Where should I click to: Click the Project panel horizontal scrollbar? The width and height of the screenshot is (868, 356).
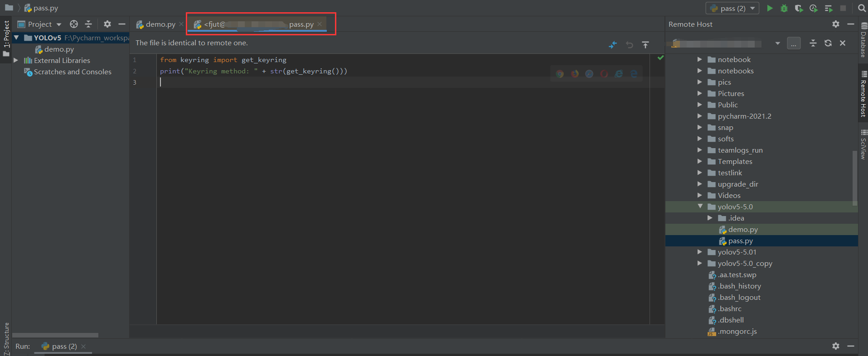pos(55,335)
